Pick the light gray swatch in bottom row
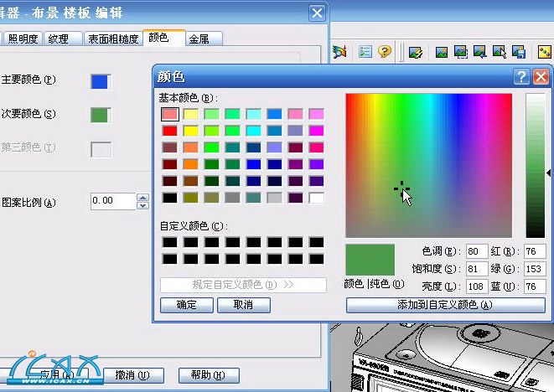This screenshot has width=554, height=392. (x=275, y=198)
